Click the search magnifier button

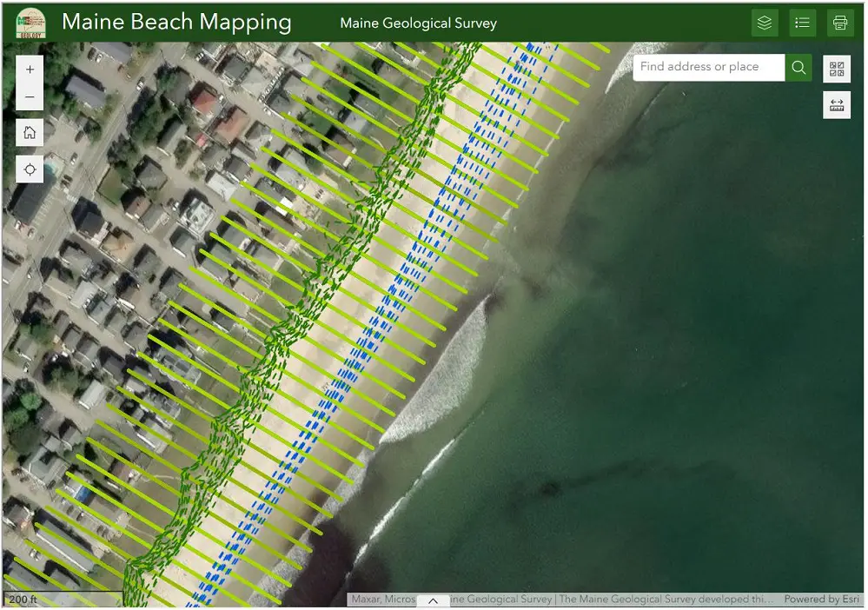pyautogui.click(x=798, y=68)
